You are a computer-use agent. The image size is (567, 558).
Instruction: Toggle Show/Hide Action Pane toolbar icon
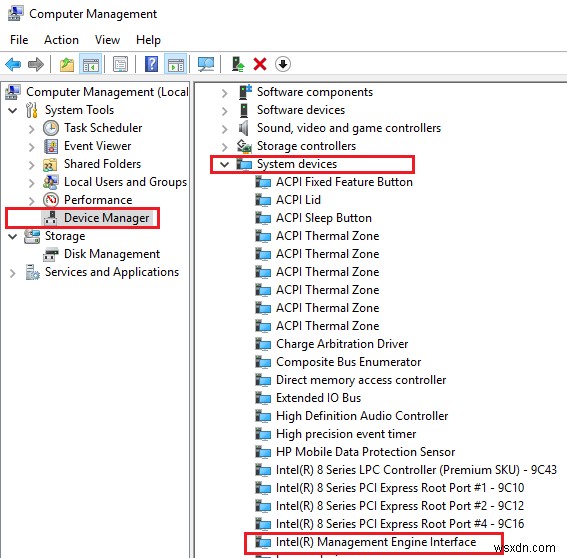tap(176, 64)
